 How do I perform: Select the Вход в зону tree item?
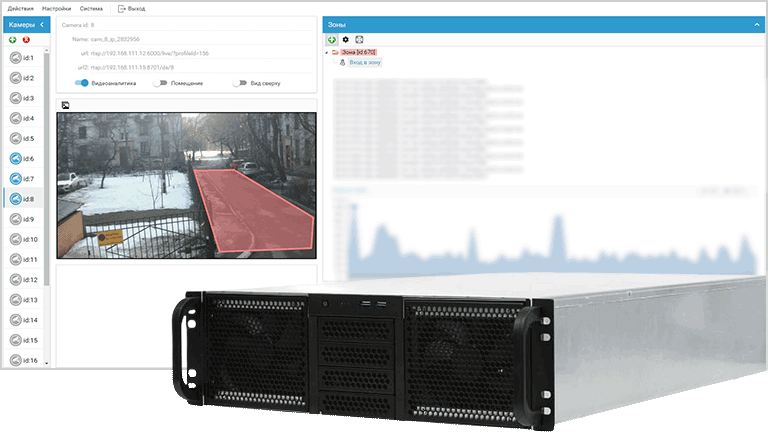(366, 62)
